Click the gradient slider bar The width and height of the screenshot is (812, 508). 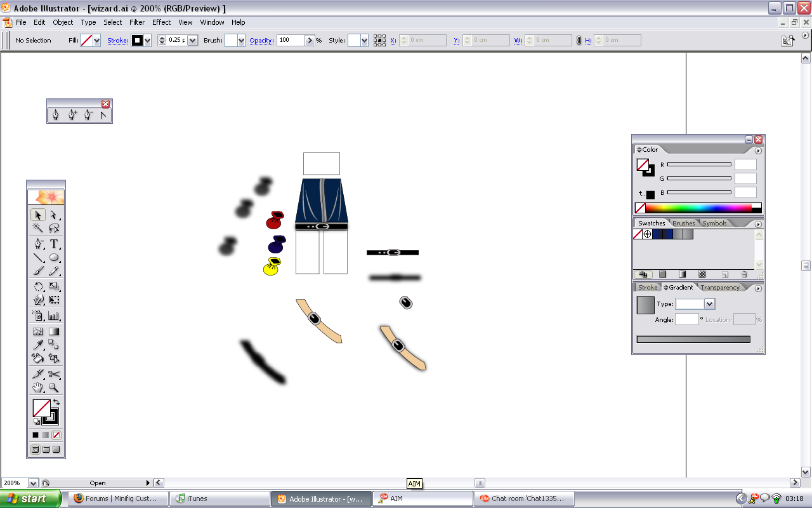point(693,340)
